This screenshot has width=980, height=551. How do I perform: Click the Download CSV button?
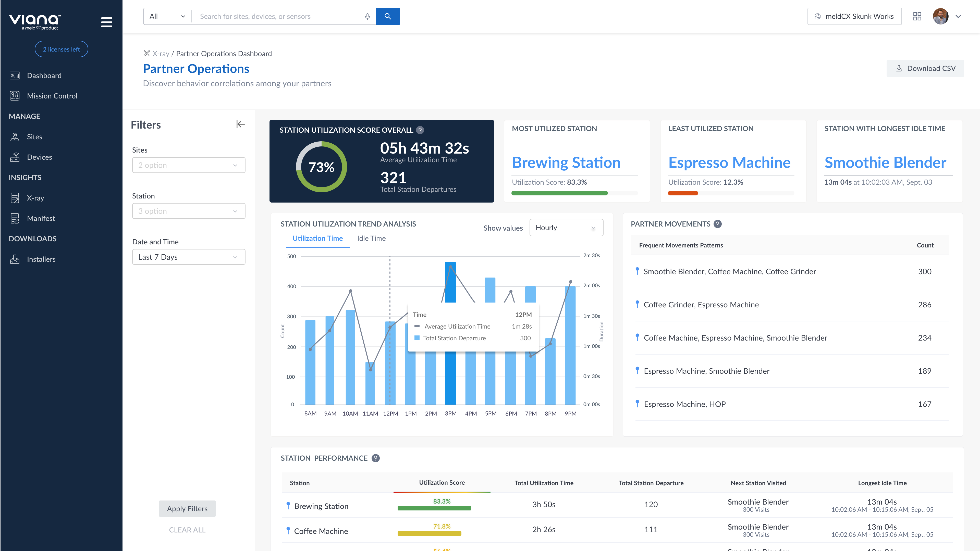[925, 68]
